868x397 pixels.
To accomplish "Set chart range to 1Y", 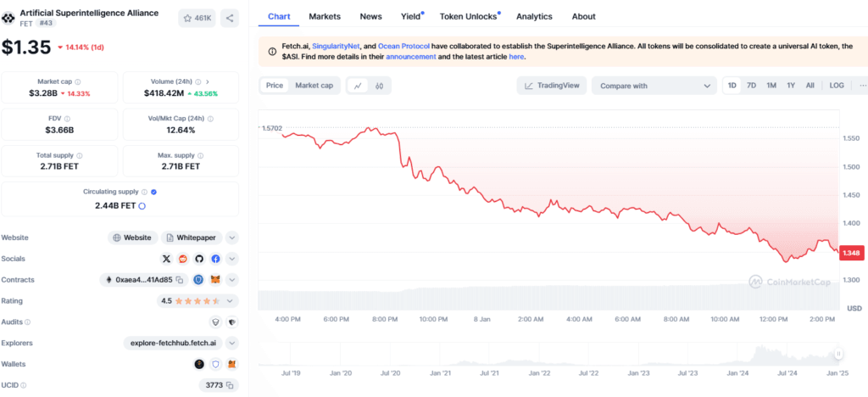I will tap(791, 86).
